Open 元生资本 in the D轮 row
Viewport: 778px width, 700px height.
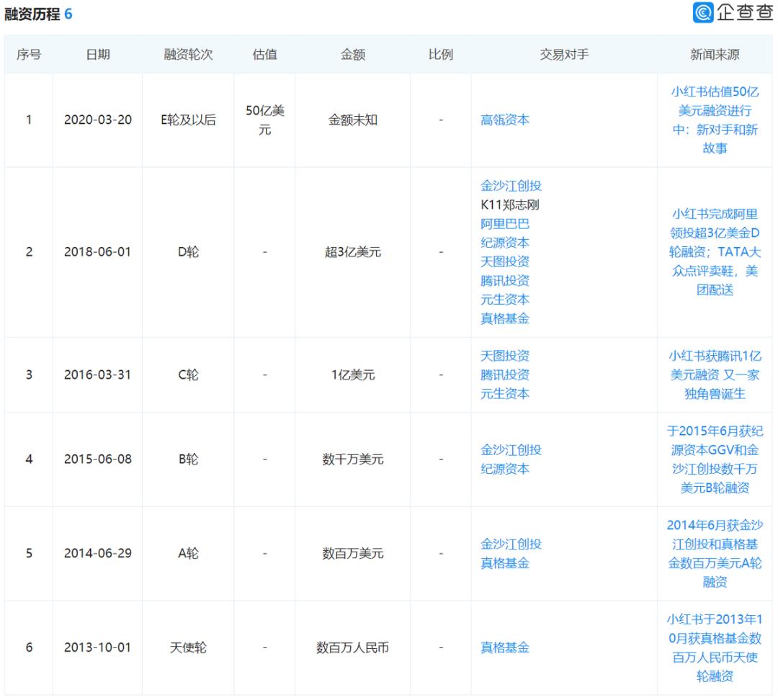(505, 299)
